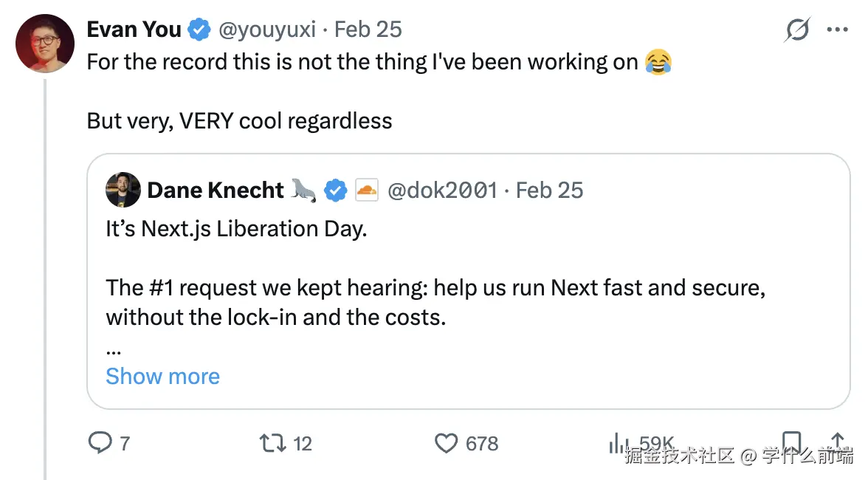Open Evan You's profile avatar
Screen dimensions: 868x480
[45, 44]
